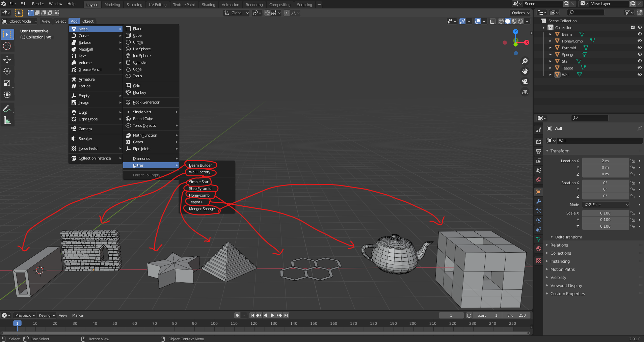Screen dimensions: 644x342
Task: Hide the Teapot object in outliner
Action: [639, 68]
